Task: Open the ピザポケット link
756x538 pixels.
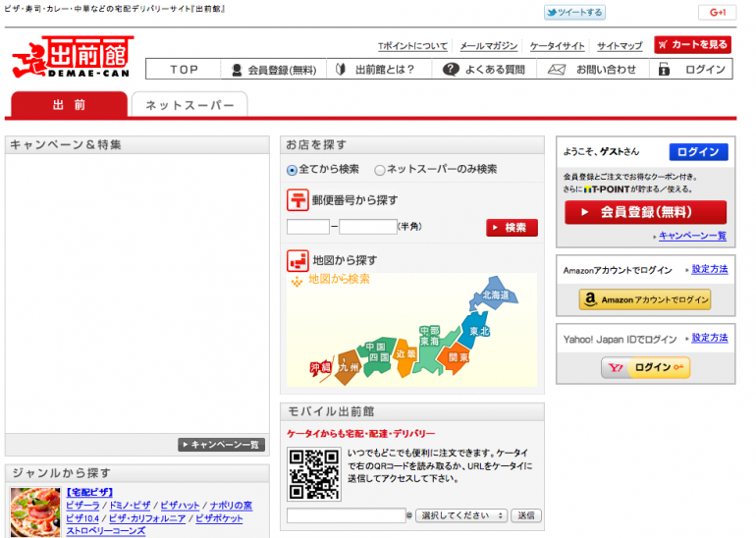Action: click(x=219, y=518)
